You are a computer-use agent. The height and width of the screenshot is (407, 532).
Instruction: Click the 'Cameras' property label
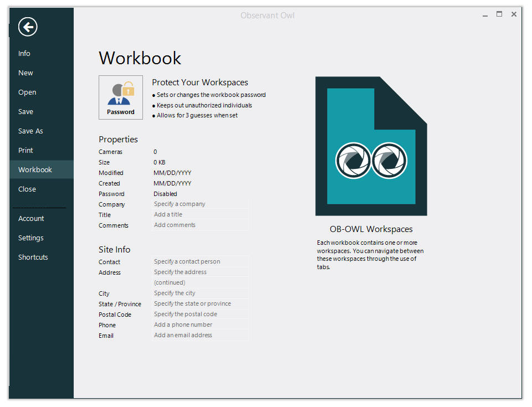(111, 152)
